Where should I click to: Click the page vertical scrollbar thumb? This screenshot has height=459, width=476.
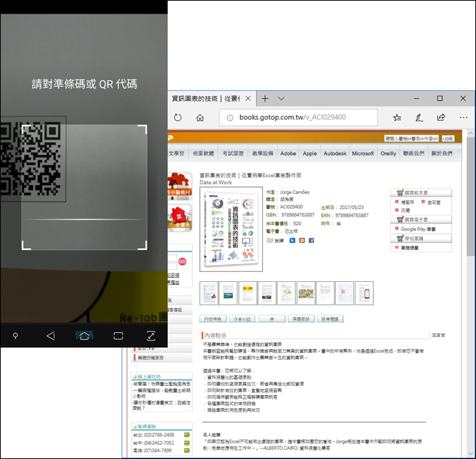coord(470,198)
